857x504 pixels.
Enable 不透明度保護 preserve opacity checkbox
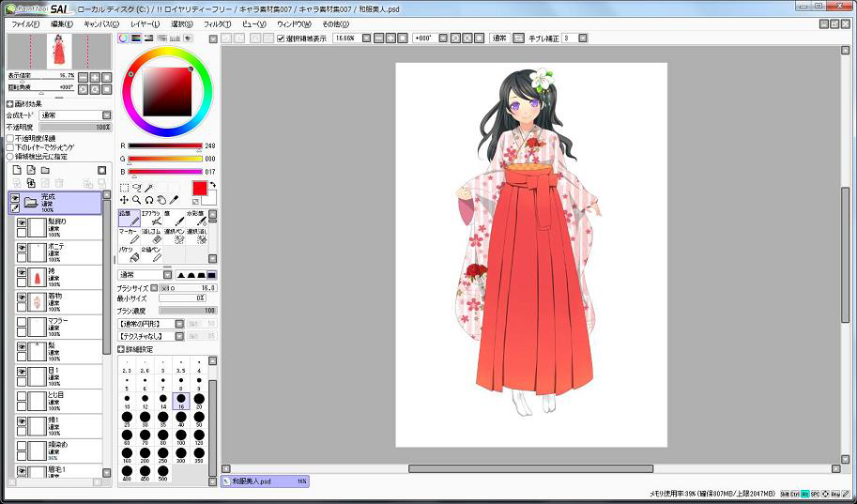[10, 138]
